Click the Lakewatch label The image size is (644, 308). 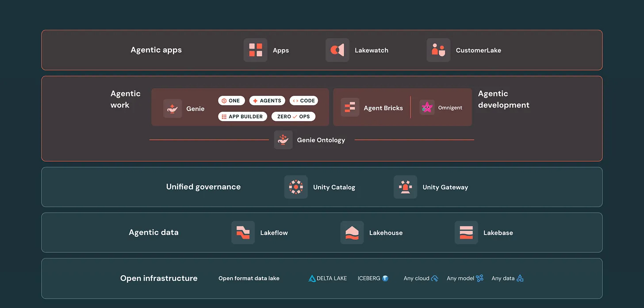coord(372,50)
